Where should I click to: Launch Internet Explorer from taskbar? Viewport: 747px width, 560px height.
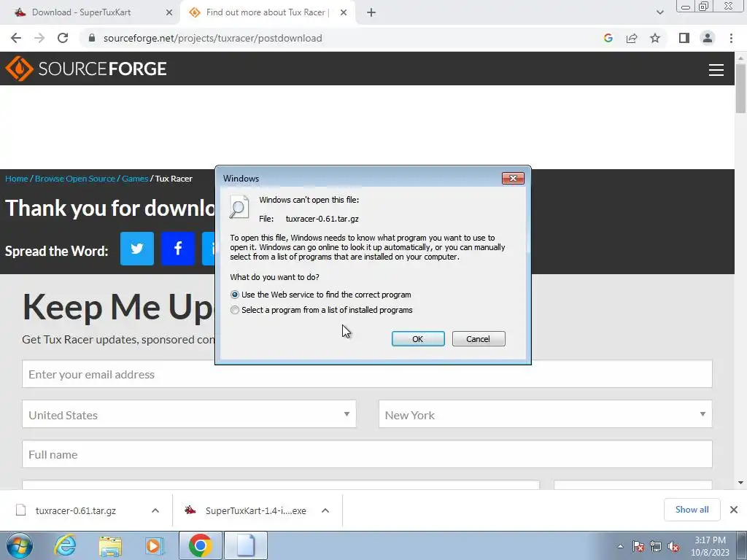(x=65, y=545)
